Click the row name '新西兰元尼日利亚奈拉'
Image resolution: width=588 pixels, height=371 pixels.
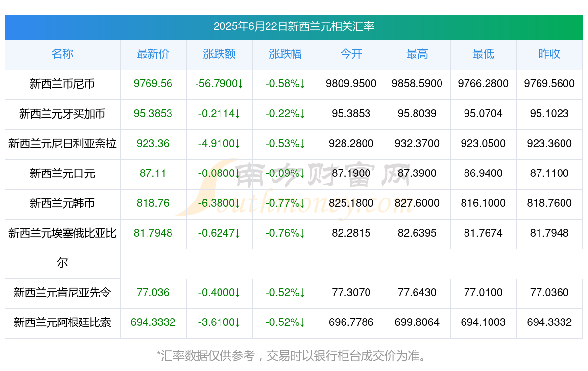click(62, 144)
